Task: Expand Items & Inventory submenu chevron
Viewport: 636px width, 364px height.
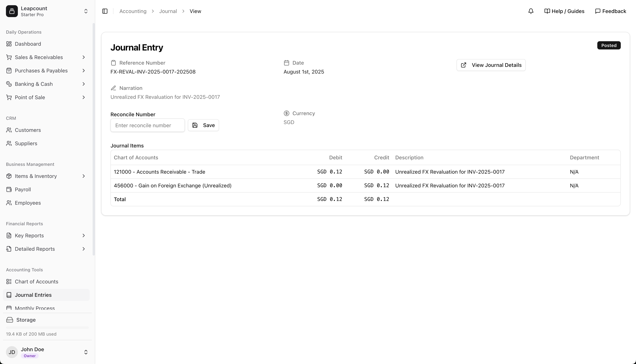Action: [84, 176]
